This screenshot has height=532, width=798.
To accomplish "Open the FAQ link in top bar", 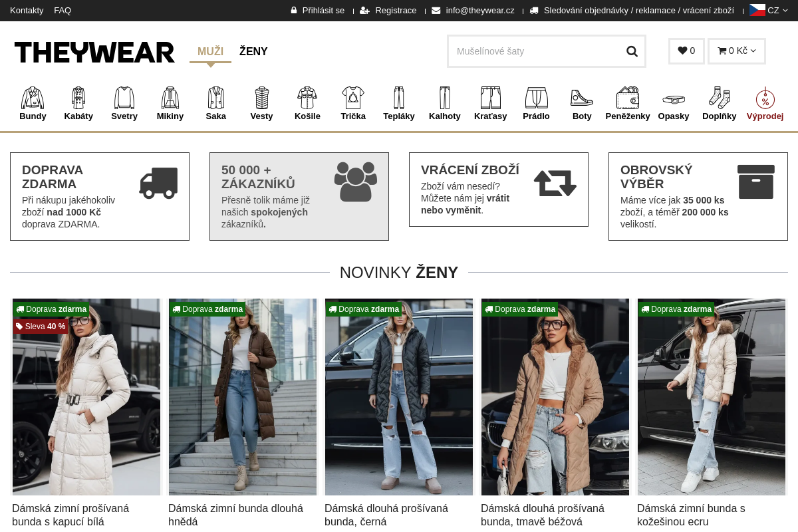I will pos(63,10).
